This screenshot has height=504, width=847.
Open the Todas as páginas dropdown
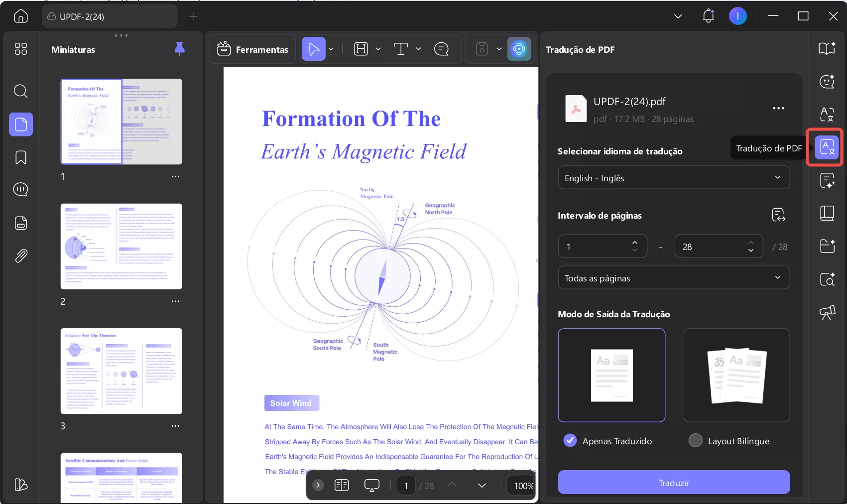pos(673,278)
